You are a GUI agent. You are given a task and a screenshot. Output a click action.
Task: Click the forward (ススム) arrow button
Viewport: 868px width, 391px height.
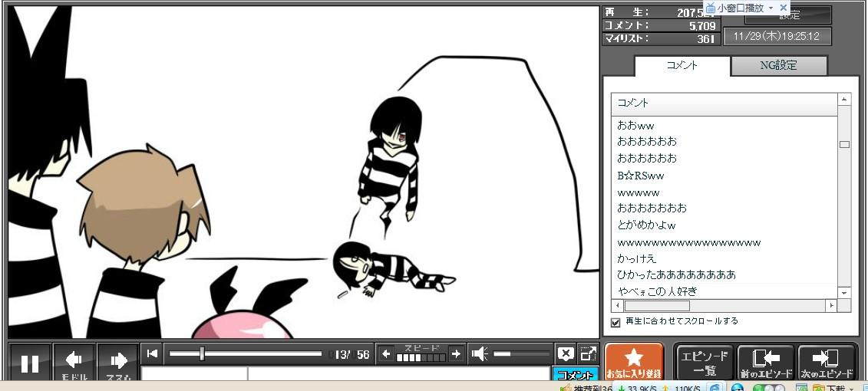point(118,362)
